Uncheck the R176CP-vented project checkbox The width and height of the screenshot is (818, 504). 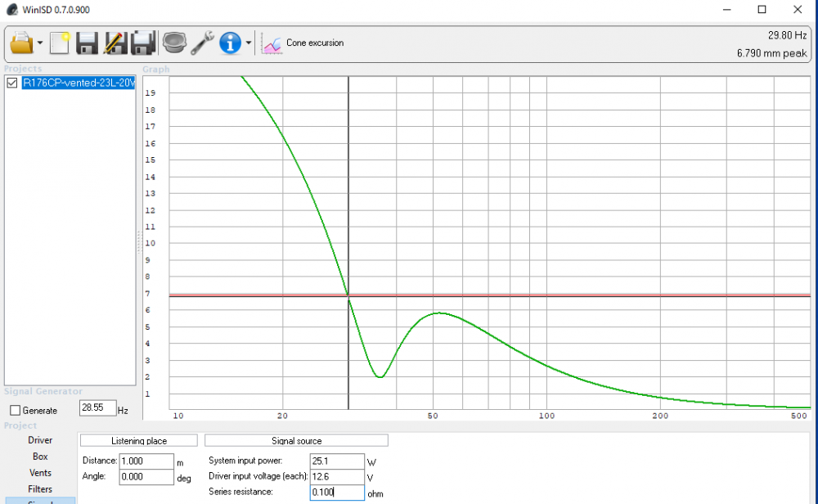point(12,83)
